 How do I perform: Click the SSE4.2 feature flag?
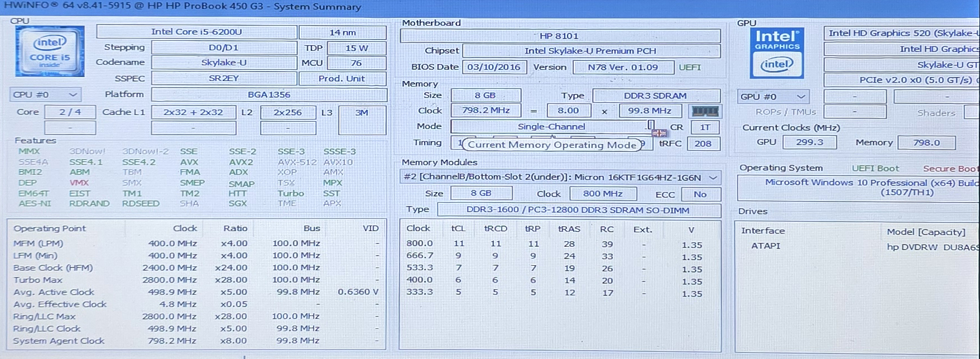coord(139,162)
